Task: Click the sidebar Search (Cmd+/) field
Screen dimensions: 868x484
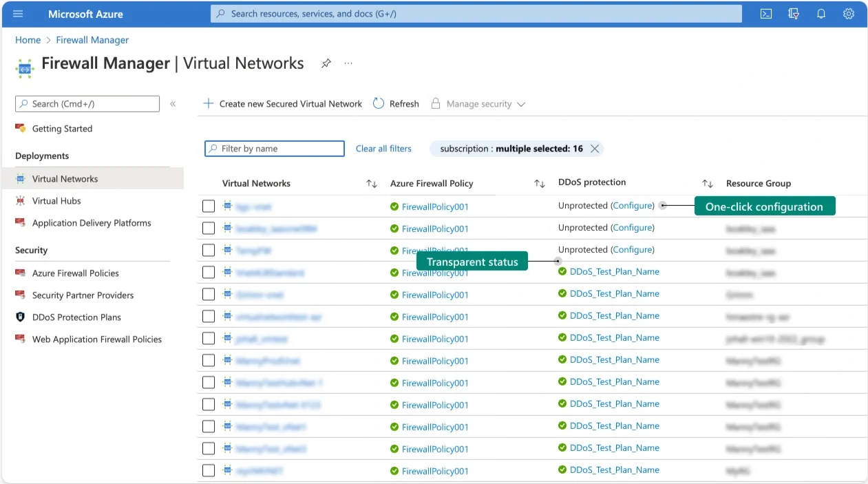Action: (87, 104)
